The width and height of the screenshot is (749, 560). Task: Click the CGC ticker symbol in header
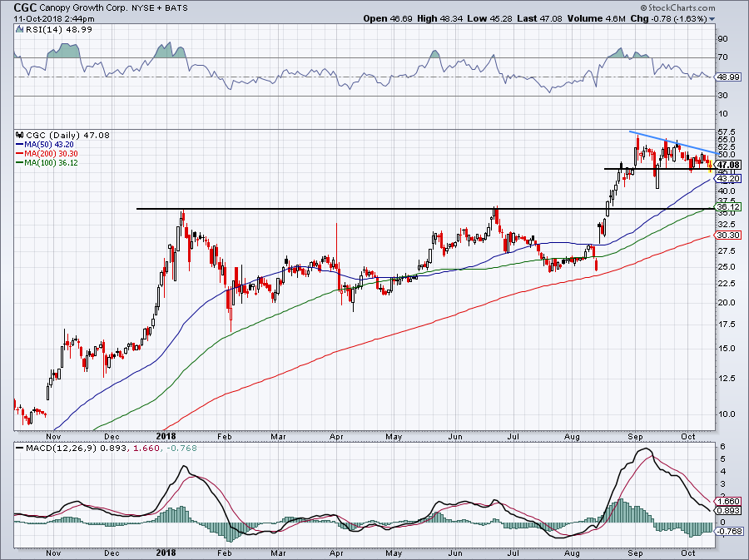click(x=24, y=7)
